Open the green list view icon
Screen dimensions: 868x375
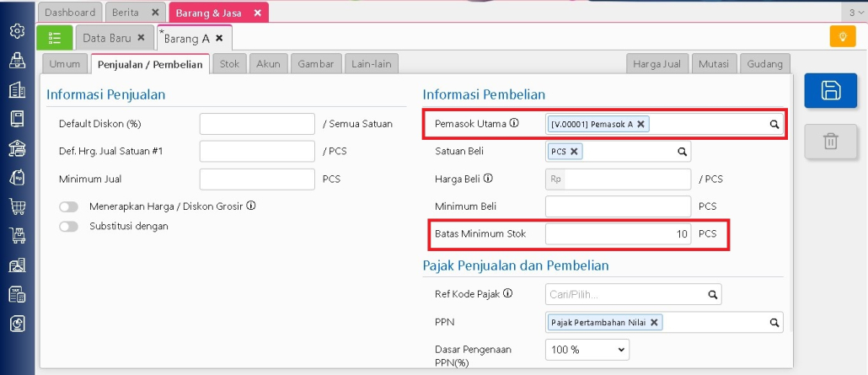point(55,38)
